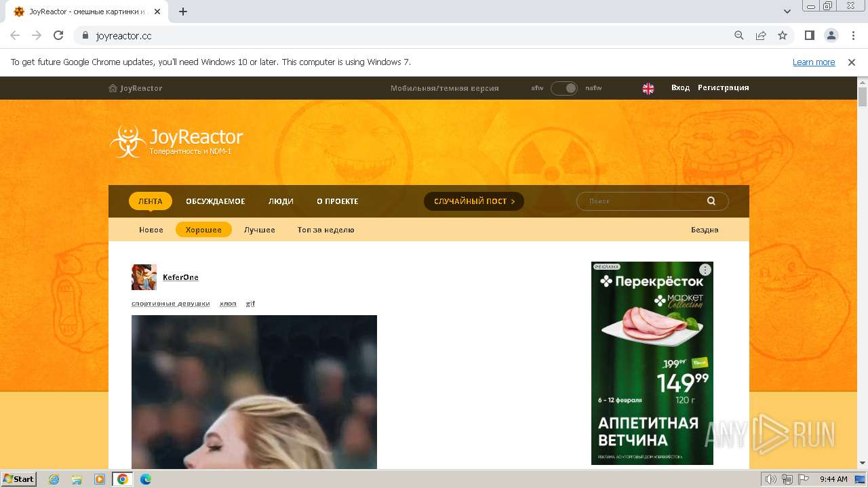
Task: Open the Action Center flag icon
Action: click(803, 479)
